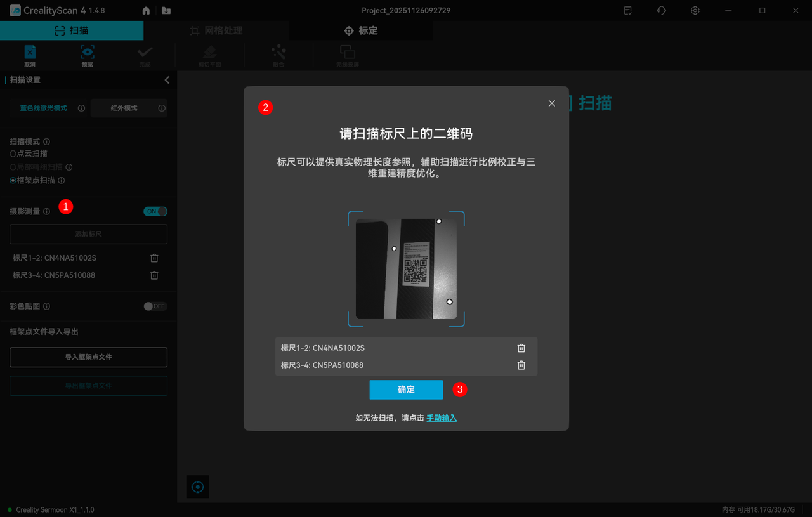The width and height of the screenshot is (812, 517).
Task: Click the recenter view target icon
Action: coord(197,487)
